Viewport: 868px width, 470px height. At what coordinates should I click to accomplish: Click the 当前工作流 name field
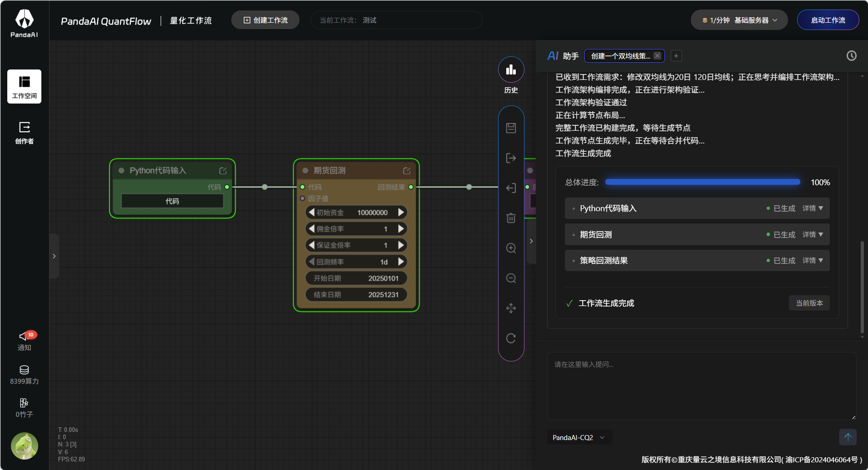pos(397,20)
